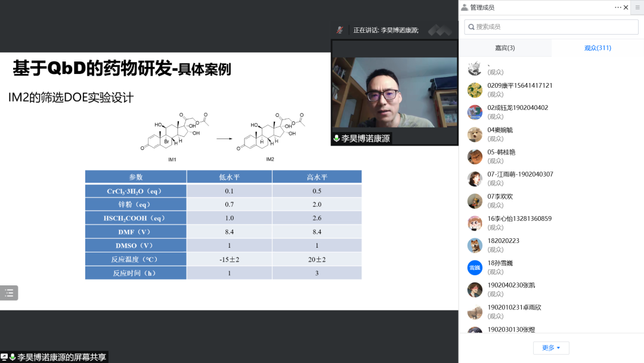Click the layout switch icon above speaker video
This screenshot has height=363, width=644.
point(440,30)
